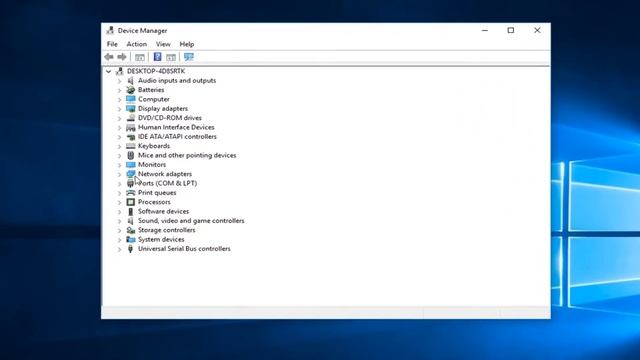Click the Sound, video and game controllers icon
The width and height of the screenshot is (640, 360).
click(131, 221)
